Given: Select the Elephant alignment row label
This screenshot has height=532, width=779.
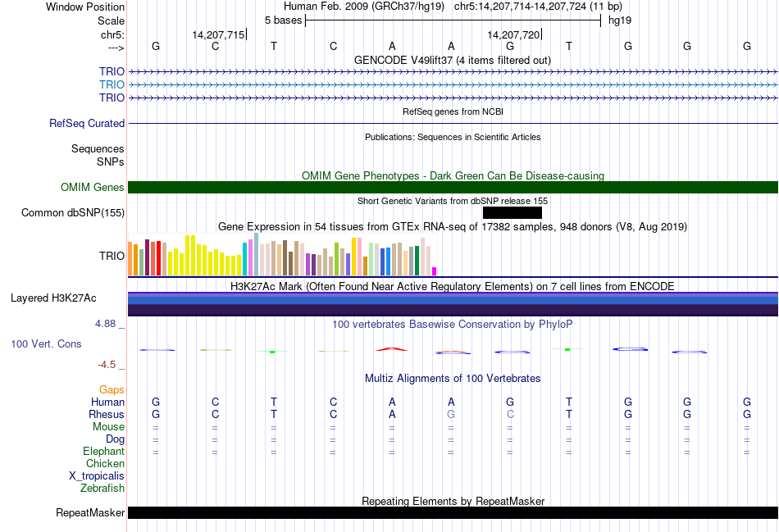Looking at the screenshot, I should [103, 451].
